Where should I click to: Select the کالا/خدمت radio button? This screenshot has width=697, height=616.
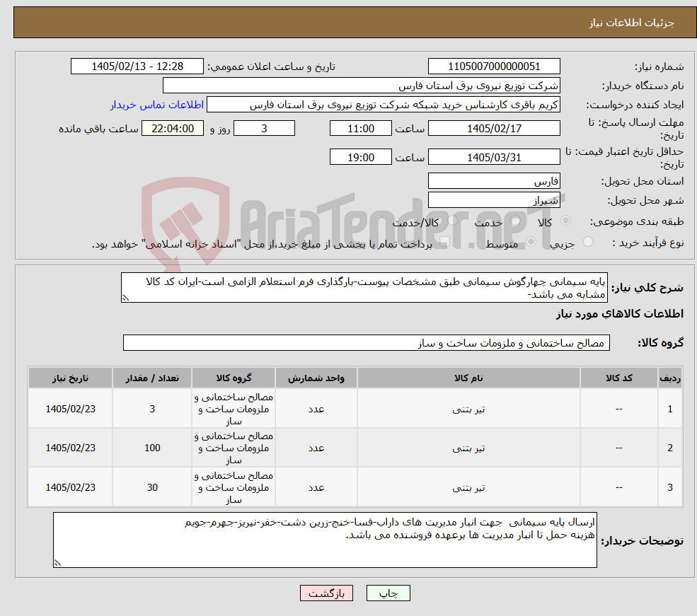tap(452, 220)
